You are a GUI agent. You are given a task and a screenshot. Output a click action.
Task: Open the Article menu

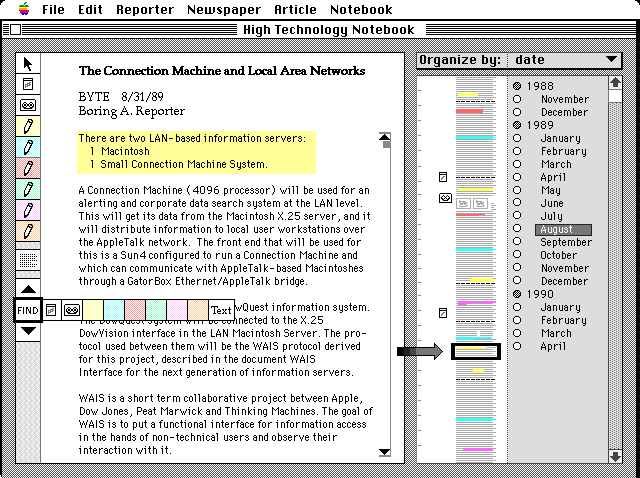click(295, 9)
